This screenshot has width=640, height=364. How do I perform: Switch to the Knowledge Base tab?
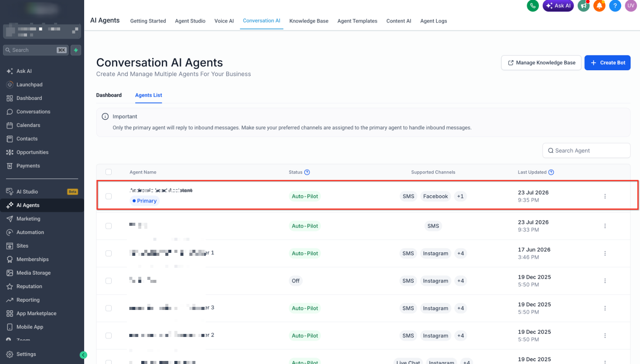[309, 21]
